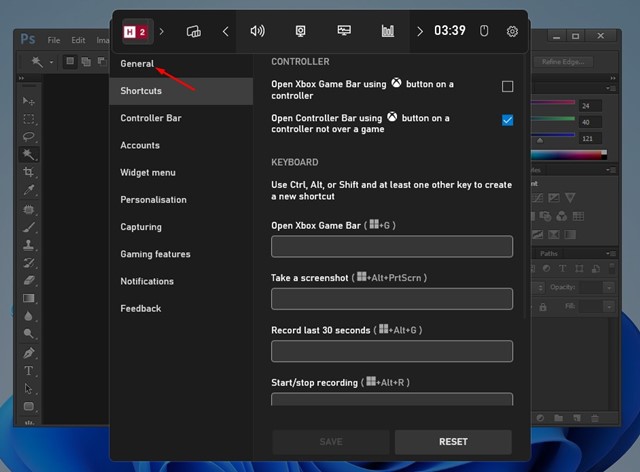Viewport: 640px width, 472px height.
Task: Open Photoshop File menu
Action: pyautogui.click(x=53, y=40)
